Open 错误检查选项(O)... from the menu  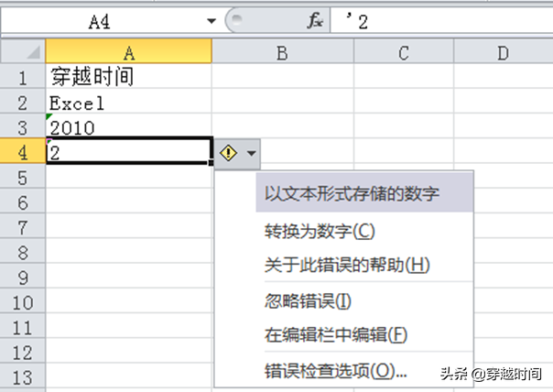click(335, 371)
